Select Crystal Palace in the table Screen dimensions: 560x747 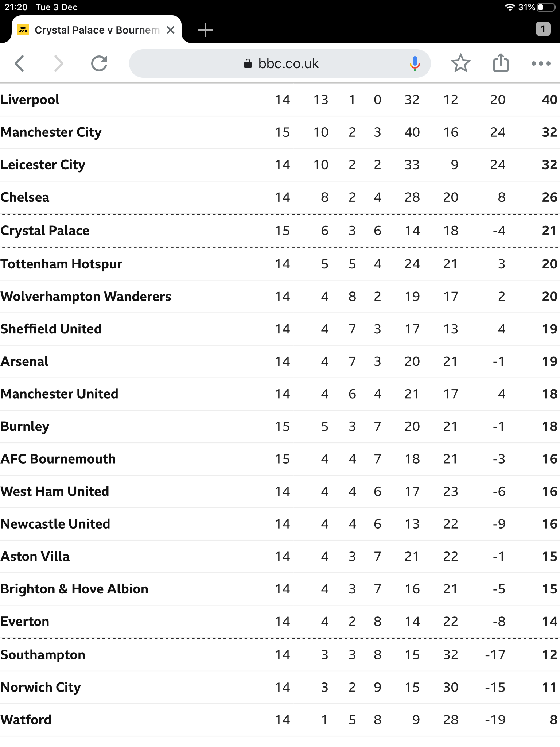(45, 231)
